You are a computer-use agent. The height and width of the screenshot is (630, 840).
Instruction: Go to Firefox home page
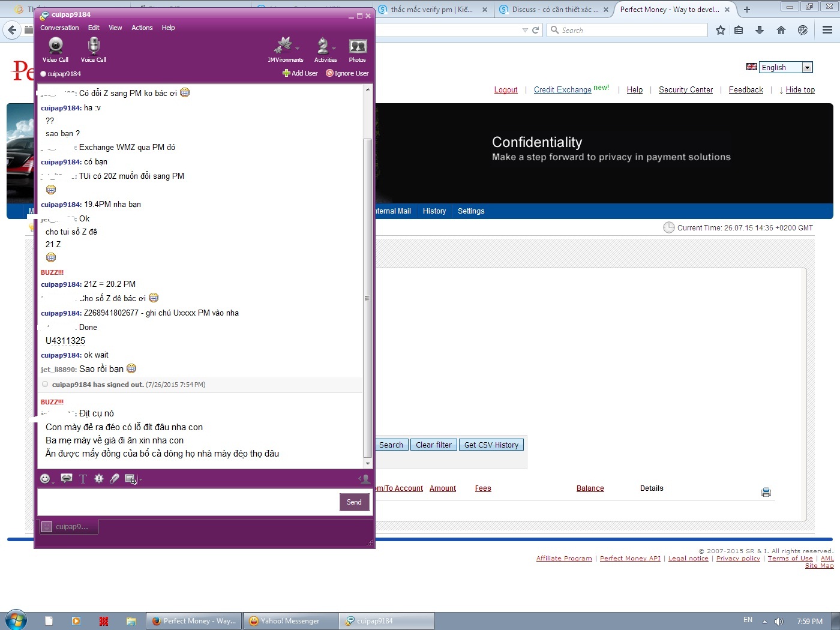tap(781, 30)
